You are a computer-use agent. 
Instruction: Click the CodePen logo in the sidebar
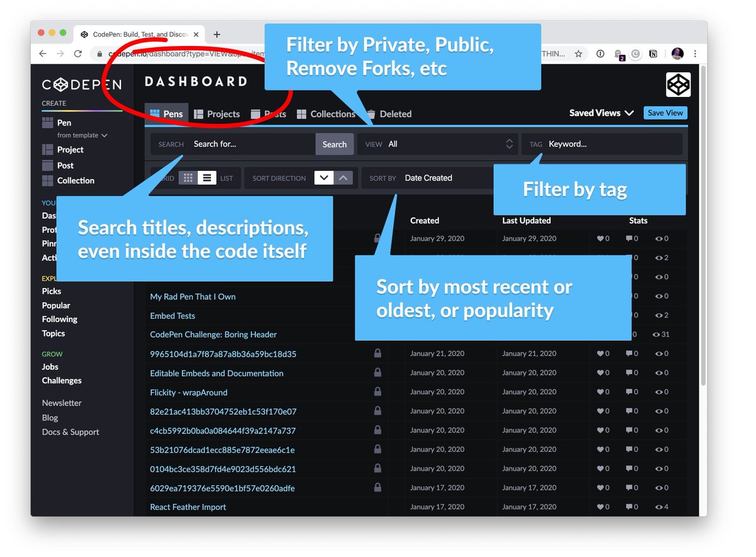coord(82,84)
